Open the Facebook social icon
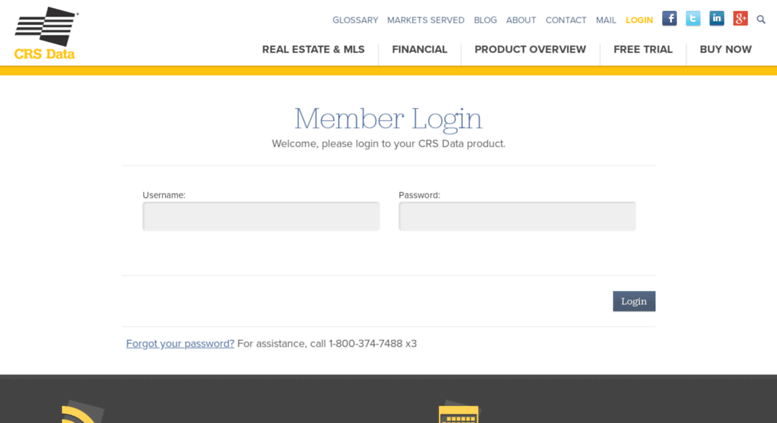The width and height of the screenshot is (777, 423). [669, 19]
